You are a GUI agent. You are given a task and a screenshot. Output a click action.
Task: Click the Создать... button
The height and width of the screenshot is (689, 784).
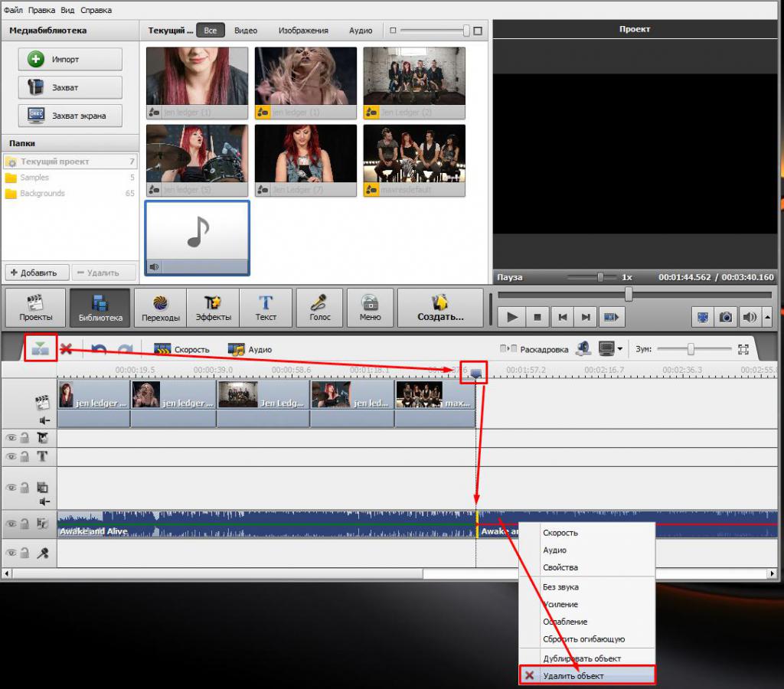[440, 308]
